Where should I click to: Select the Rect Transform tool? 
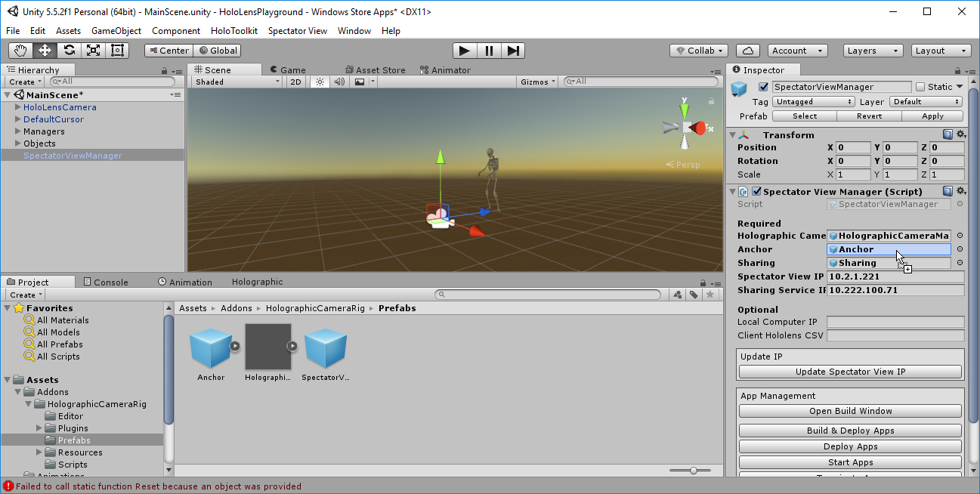click(x=118, y=51)
